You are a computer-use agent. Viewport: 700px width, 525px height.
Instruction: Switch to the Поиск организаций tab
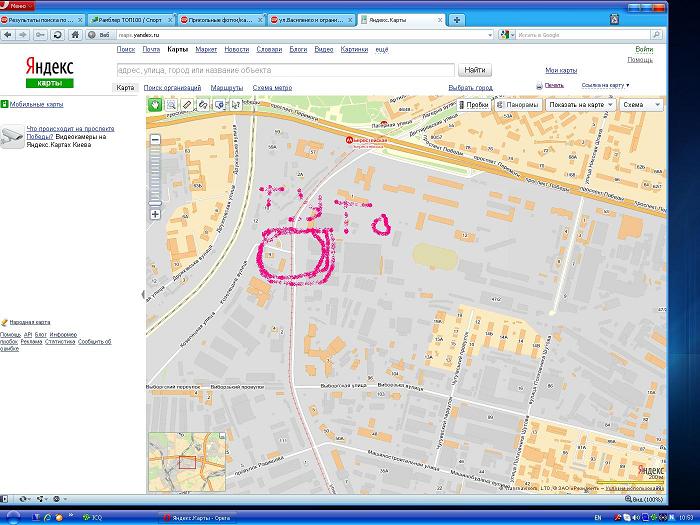pos(172,87)
